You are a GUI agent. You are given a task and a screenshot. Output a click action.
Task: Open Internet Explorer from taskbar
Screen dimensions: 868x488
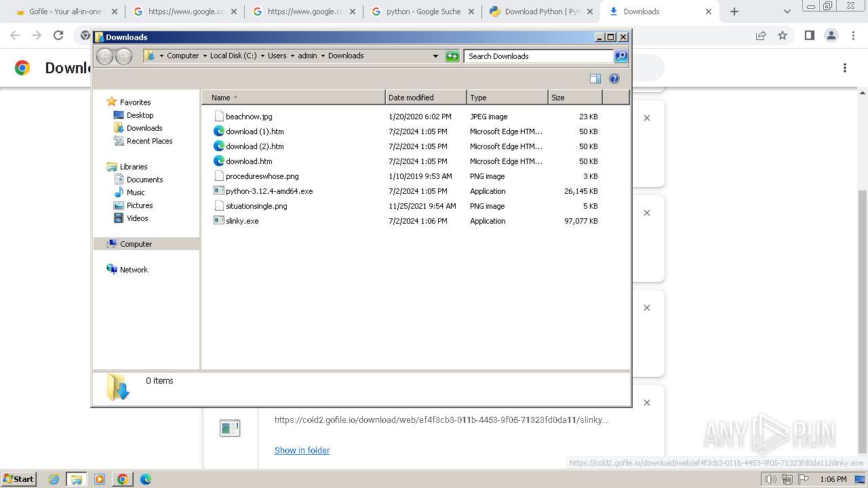coord(54,479)
